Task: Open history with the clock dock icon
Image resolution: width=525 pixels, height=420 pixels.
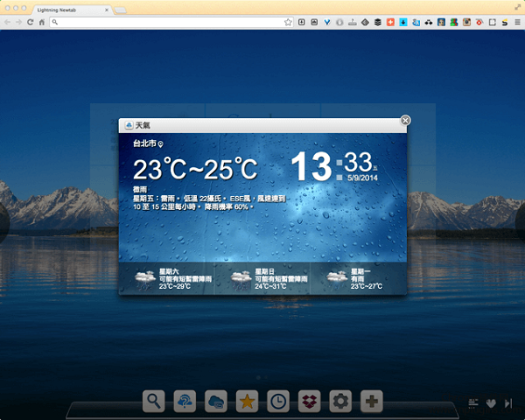Action: point(278,401)
